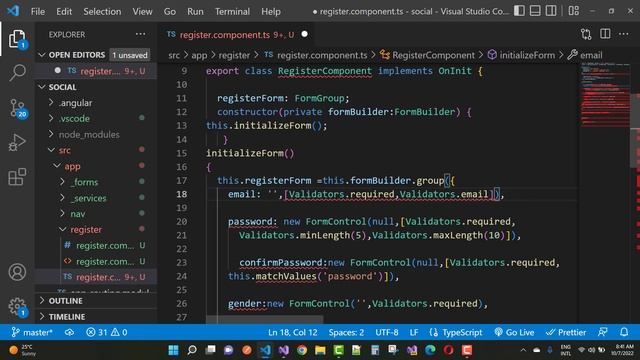Viewport: 640px width, 360px height.
Task: Open the register component CSS file (#)
Action: pos(96,245)
